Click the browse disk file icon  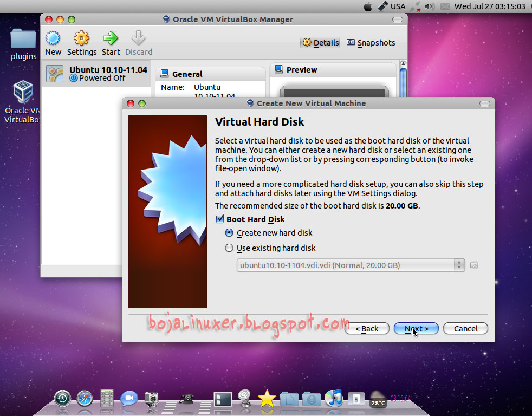click(x=474, y=265)
